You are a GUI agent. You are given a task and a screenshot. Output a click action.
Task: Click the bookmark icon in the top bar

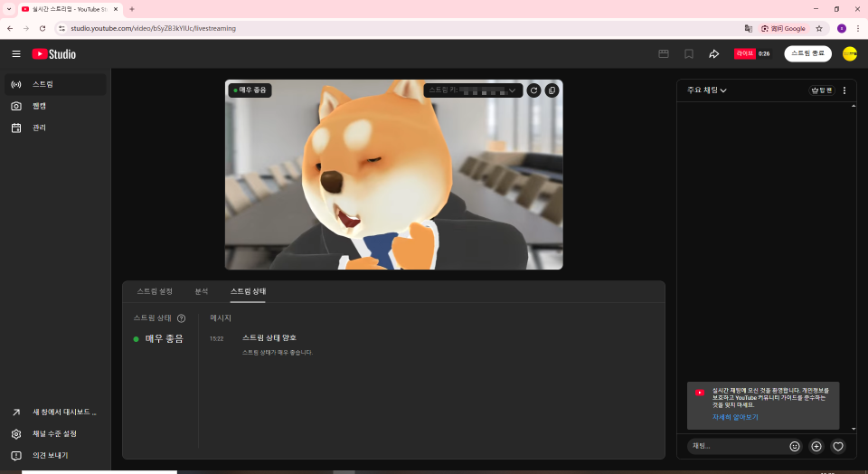pos(688,54)
